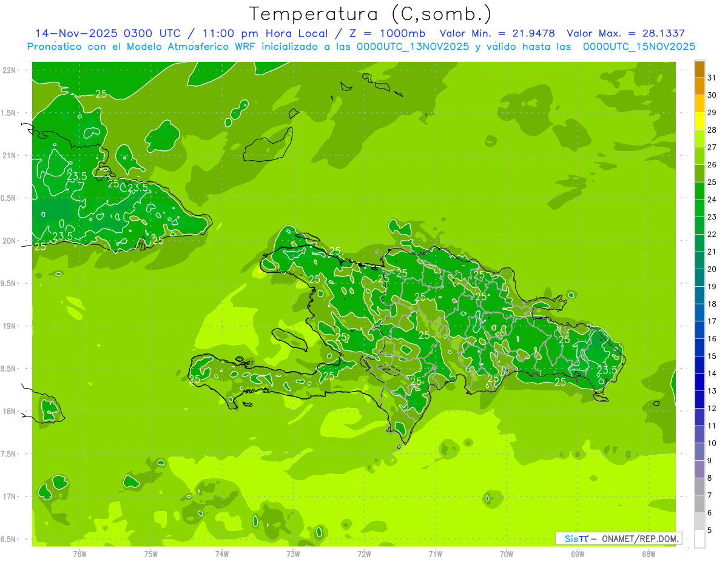Image resolution: width=728 pixels, height=562 pixels.
Task: Pick the teal swatch between legend values 19 and 20
Action: 699,278
